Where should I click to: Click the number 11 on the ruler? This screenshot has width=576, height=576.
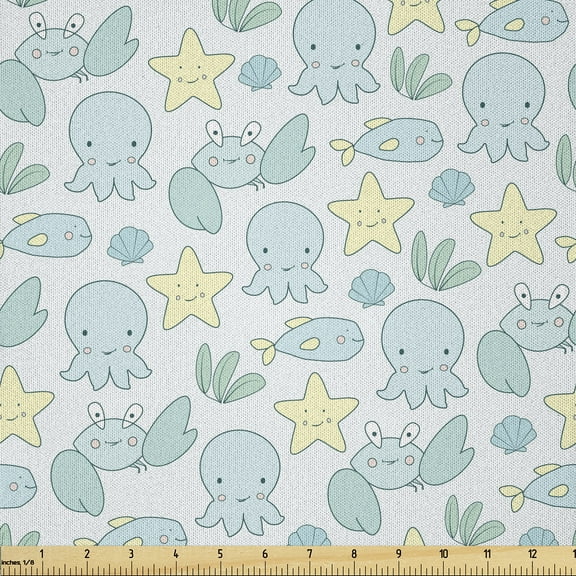pyautogui.click(x=487, y=554)
